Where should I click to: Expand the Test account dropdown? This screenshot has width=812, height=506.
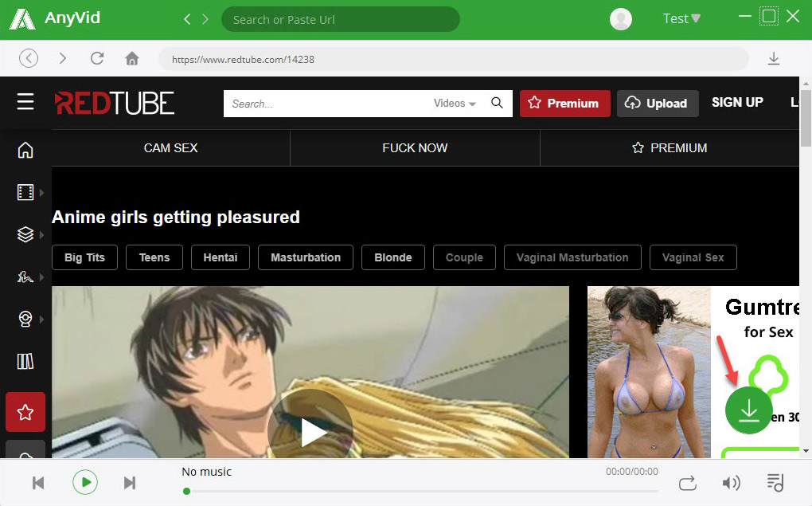point(681,18)
